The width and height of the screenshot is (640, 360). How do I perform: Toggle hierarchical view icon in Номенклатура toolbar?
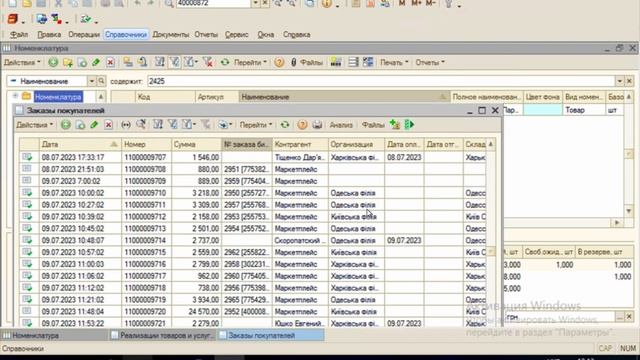point(128,62)
